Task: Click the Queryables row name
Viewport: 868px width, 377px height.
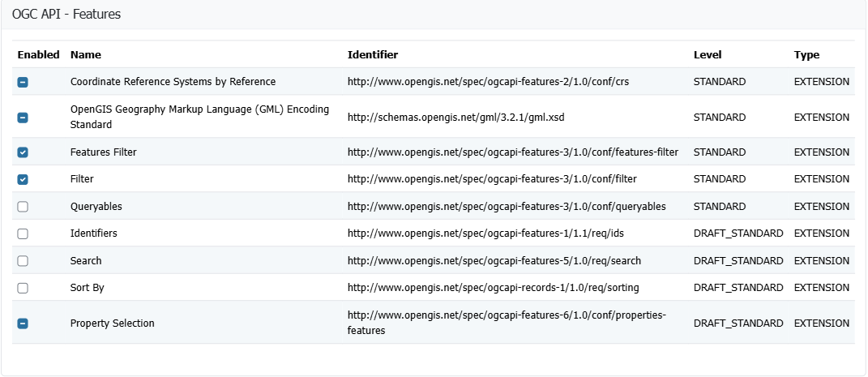Action: 96,207
